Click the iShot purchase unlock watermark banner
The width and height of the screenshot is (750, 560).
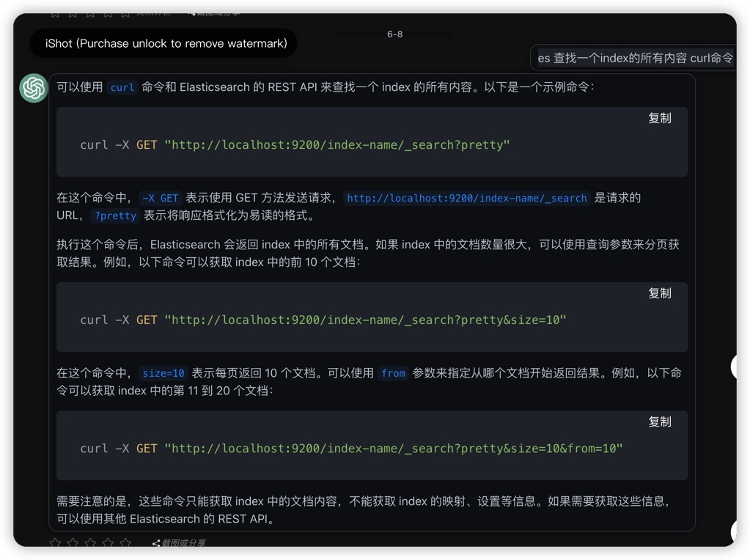[x=165, y=43]
